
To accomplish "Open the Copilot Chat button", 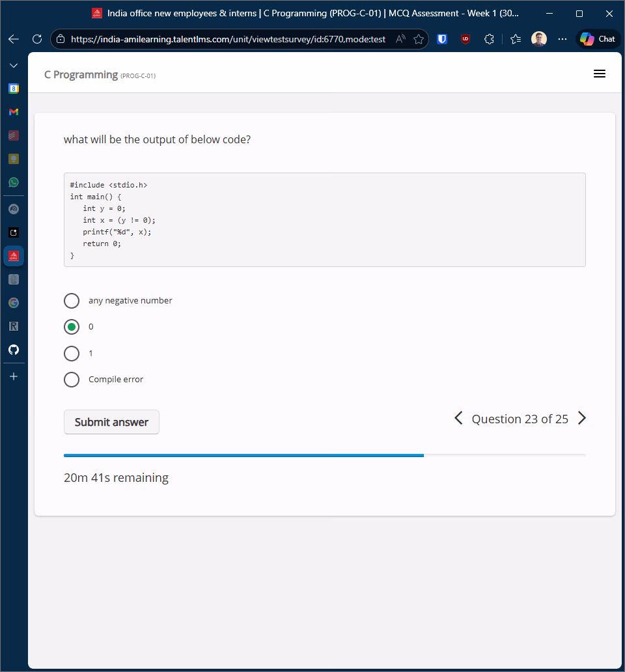I will coord(598,39).
